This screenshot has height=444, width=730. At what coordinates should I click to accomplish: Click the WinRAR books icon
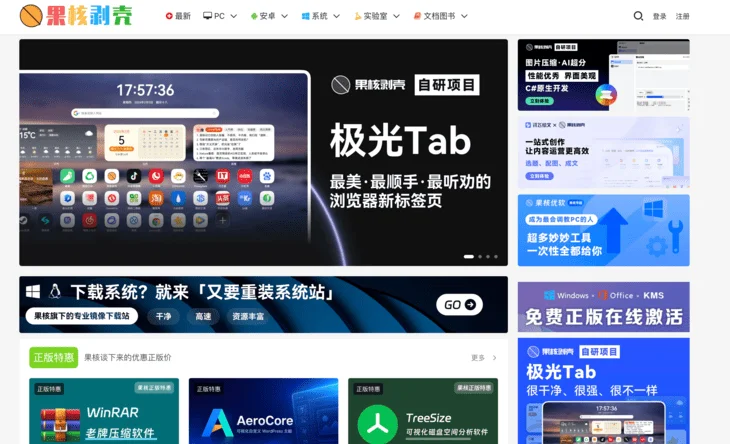[60, 425]
